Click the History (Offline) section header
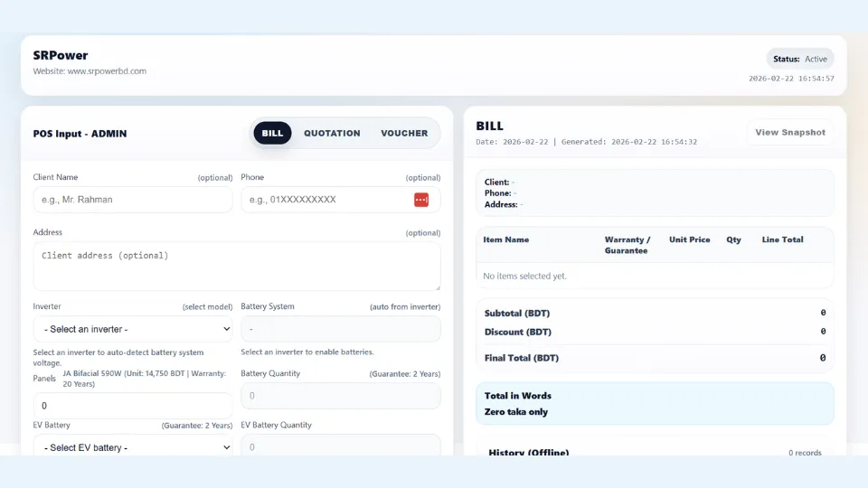This screenshot has width=868, height=488. pyautogui.click(x=529, y=452)
